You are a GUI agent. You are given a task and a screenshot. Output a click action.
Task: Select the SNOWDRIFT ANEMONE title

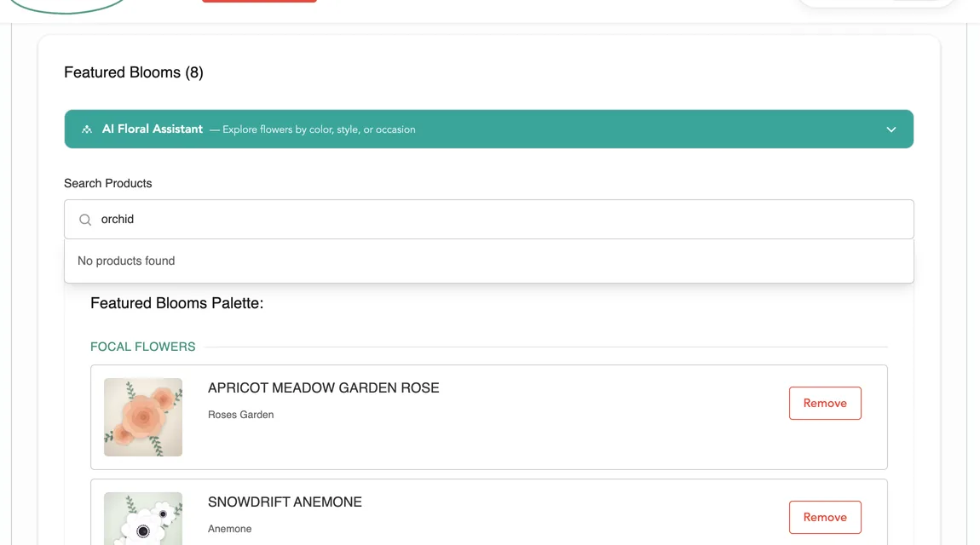pyautogui.click(x=285, y=502)
